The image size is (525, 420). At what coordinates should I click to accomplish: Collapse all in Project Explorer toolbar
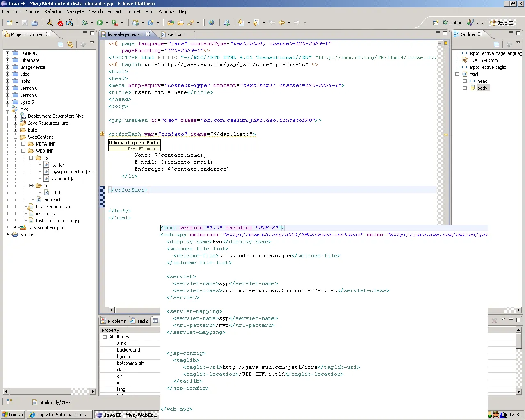(x=61, y=44)
